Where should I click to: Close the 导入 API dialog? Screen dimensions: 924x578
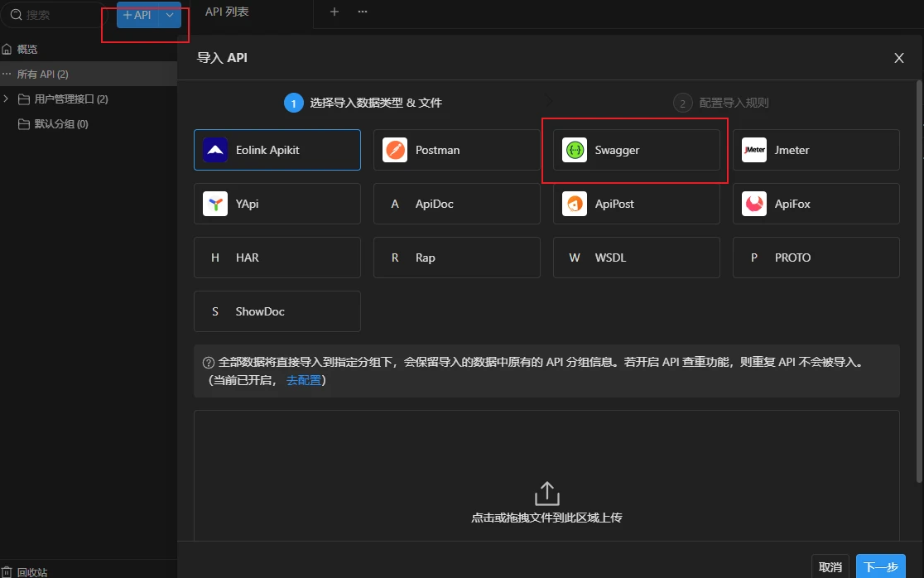point(898,58)
